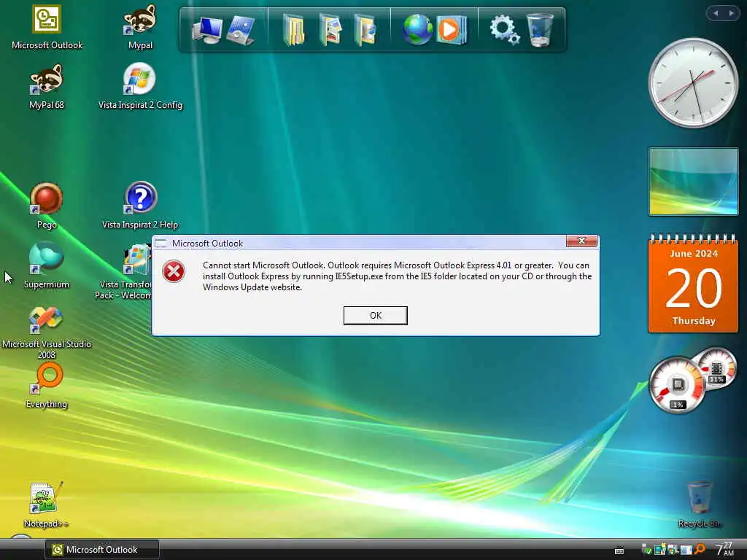The width and height of the screenshot is (747, 560).
Task: Open the Documents folder in the dock
Action: tap(294, 29)
